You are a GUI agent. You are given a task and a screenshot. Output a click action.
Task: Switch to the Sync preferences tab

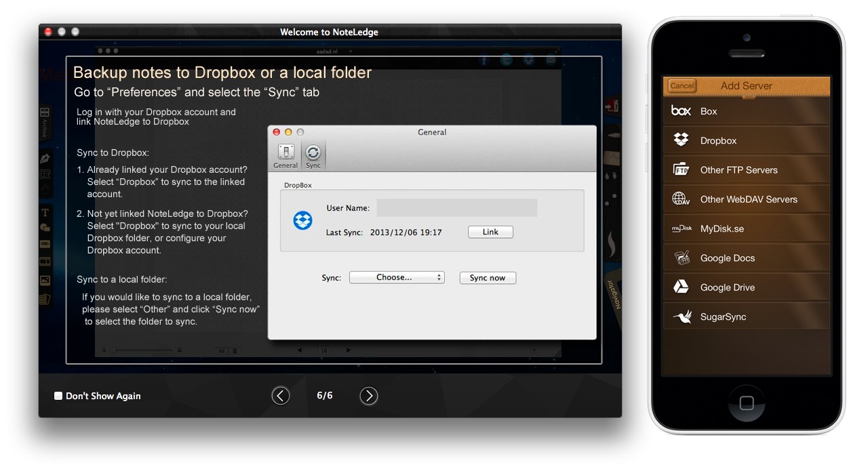pyautogui.click(x=313, y=156)
